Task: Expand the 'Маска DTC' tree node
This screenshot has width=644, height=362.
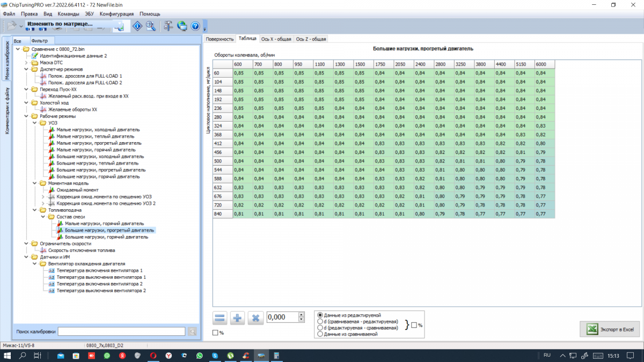Action: tap(25, 62)
